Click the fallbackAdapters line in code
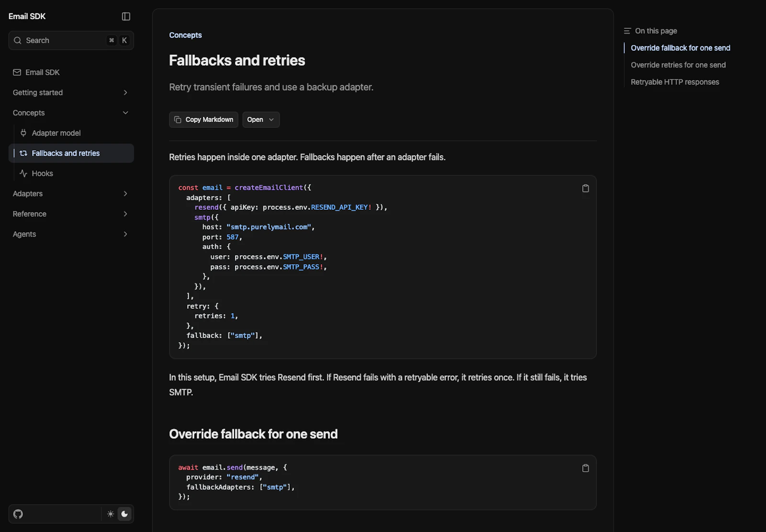The height and width of the screenshot is (532, 766). 240,487
